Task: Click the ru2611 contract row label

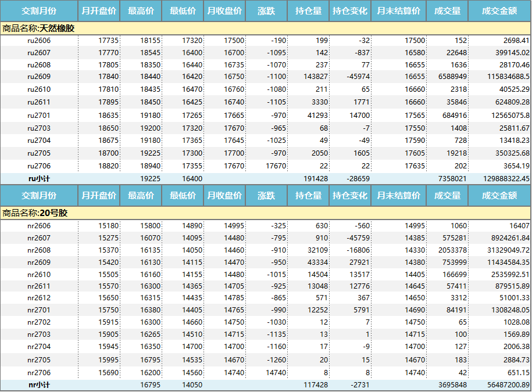Action: tap(39, 102)
